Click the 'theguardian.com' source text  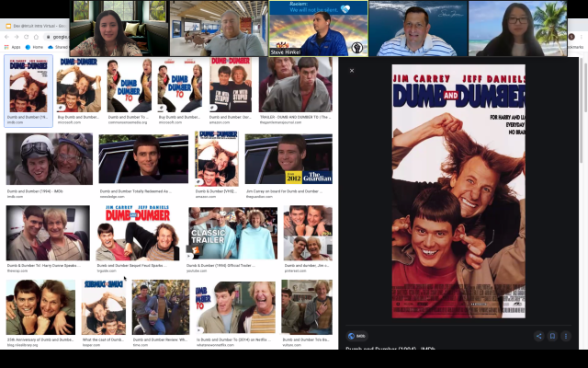[x=259, y=196]
